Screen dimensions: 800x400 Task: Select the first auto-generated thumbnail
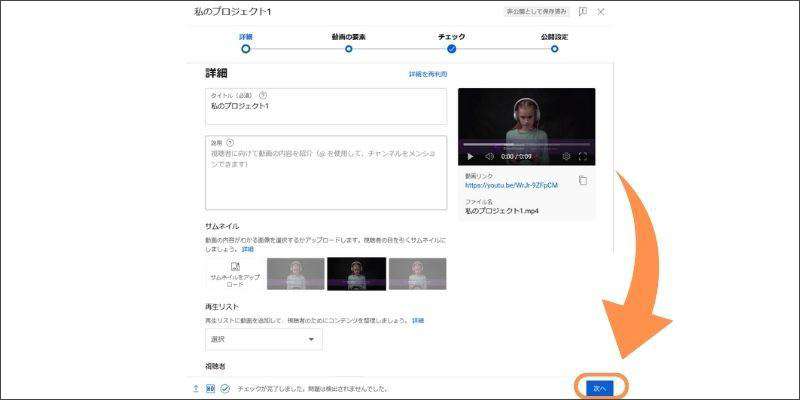coord(295,274)
